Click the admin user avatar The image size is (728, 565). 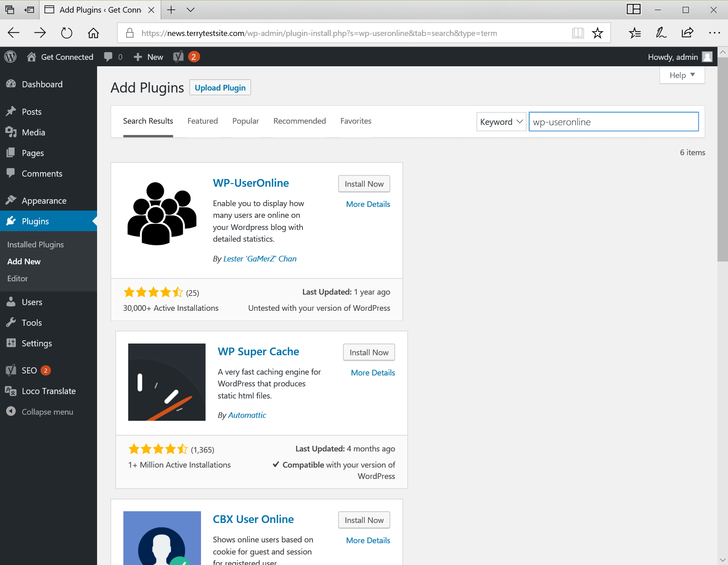point(707,57)
